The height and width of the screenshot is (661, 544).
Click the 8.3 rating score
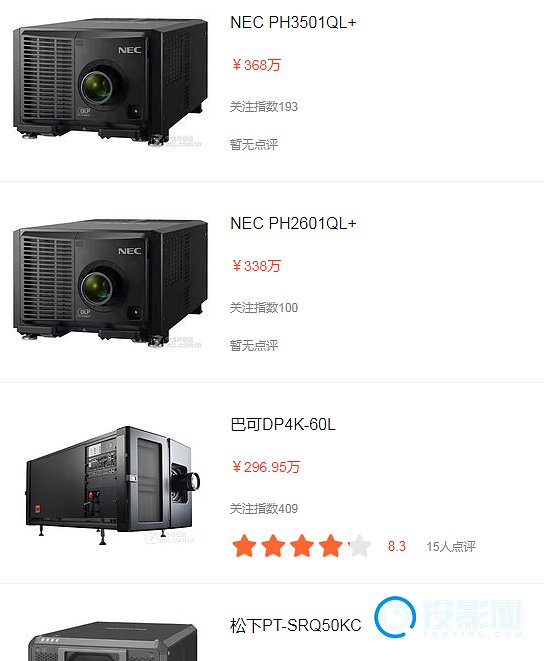397,546
